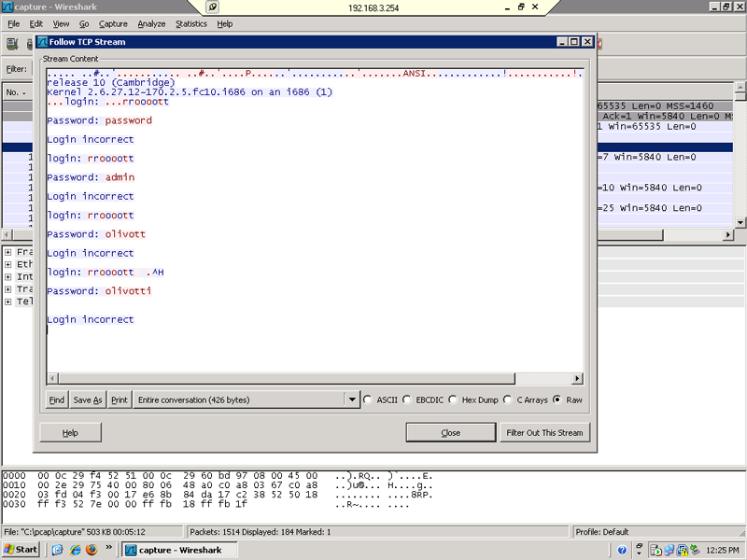Click the packet list horizontal scrollbar thumb

(x=629, y=235)
